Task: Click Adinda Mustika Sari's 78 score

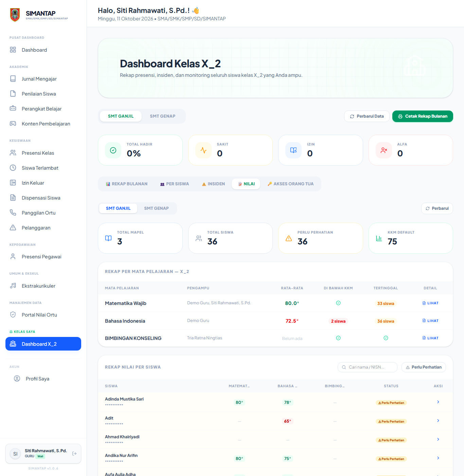Action: pos(288,403)
